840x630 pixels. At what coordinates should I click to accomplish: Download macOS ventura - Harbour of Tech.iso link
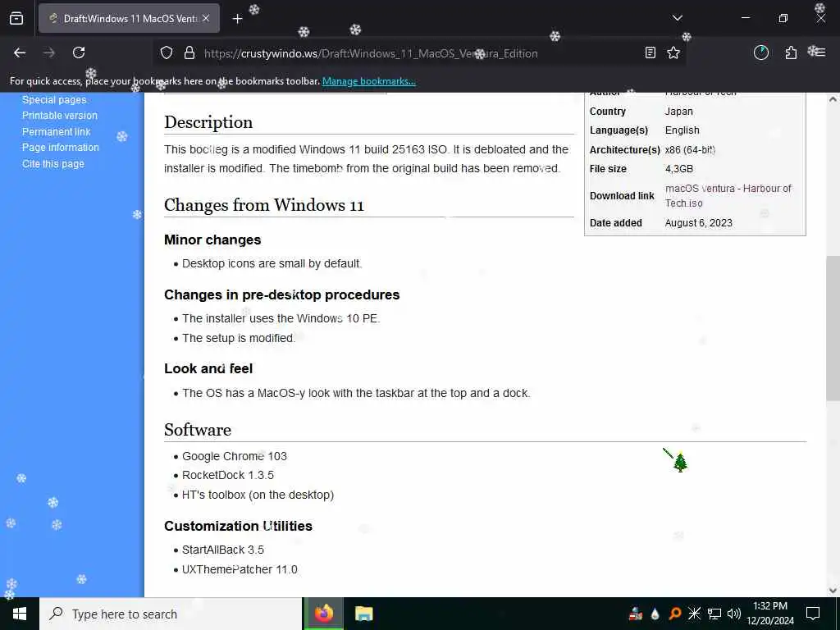(x=728, y=195)
